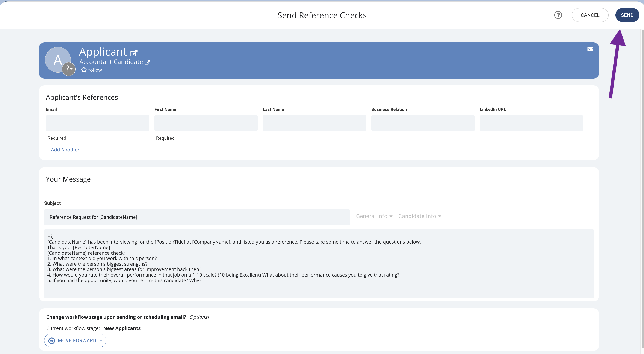
Task: Edit the Subject line field
Action: coord(197,217)
